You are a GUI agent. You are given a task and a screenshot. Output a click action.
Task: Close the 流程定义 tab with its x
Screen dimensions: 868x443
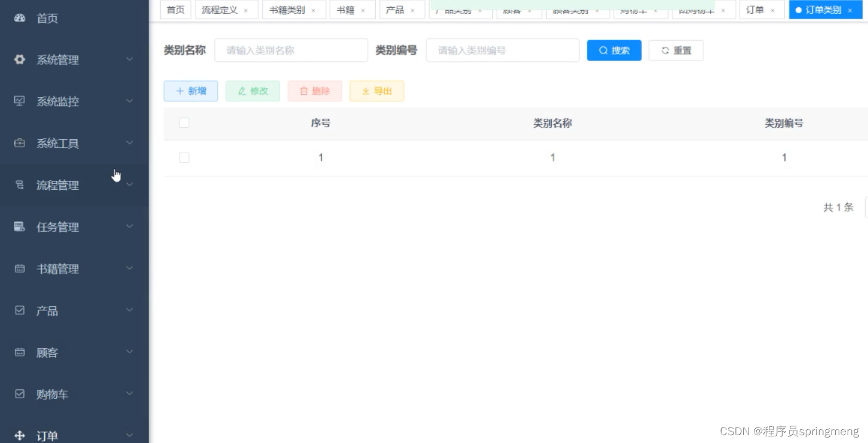click(246, 11)
